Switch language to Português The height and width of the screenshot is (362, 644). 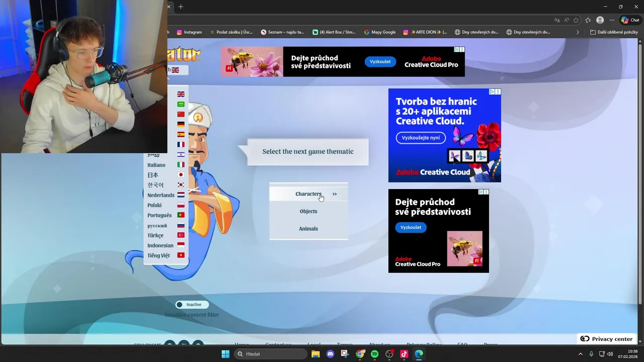point(166,215)
